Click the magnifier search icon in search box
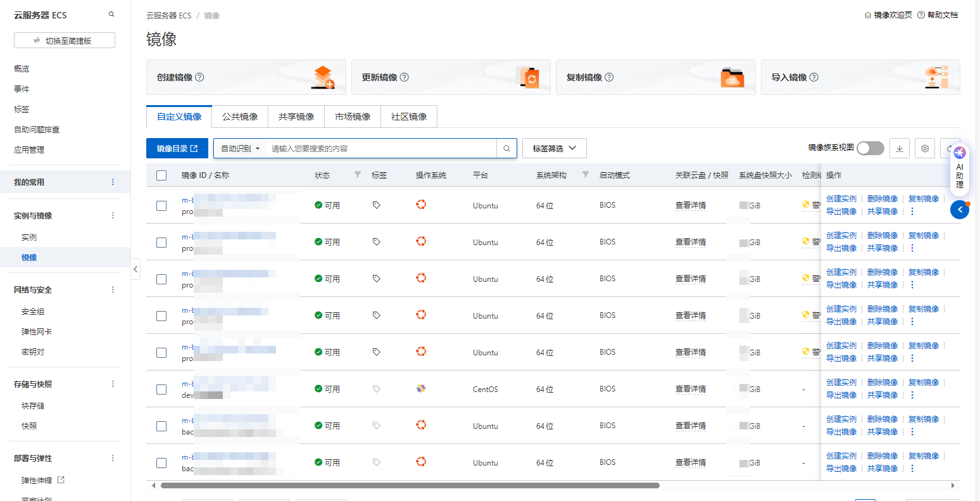980x501 pixels. 506,148
